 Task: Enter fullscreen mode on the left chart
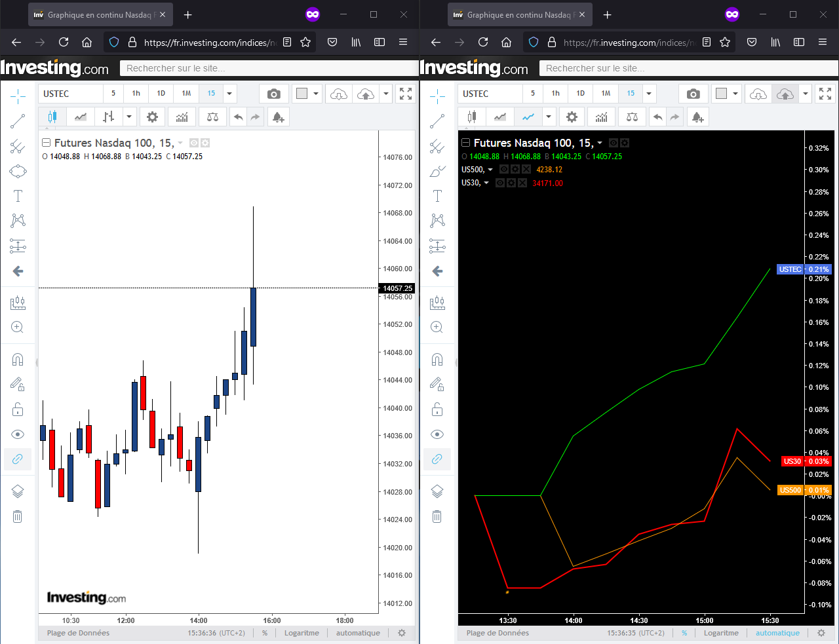(x=406, y=94)
